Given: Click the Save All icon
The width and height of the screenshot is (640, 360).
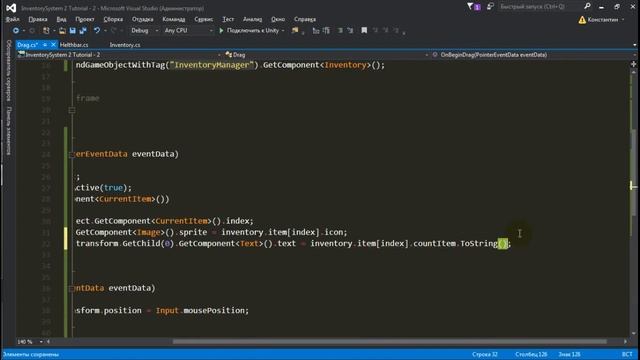Looking at the screenshot, I should (83, 31).
